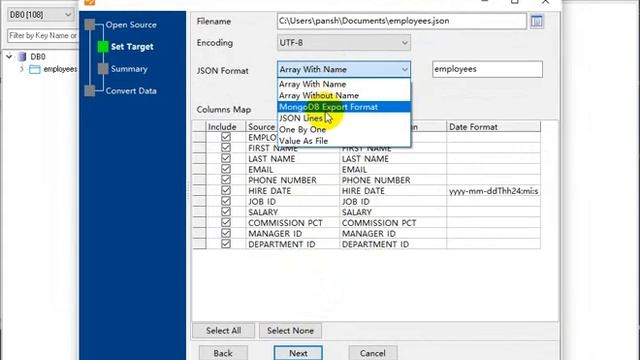The image size is (640, 360).
Task: Click the Include column header
Action: click(x=226, y=127)
